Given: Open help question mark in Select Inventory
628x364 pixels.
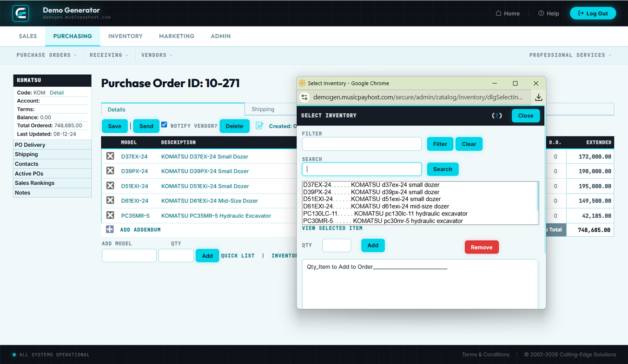Looking at the screenshot, I should point(497,116).
